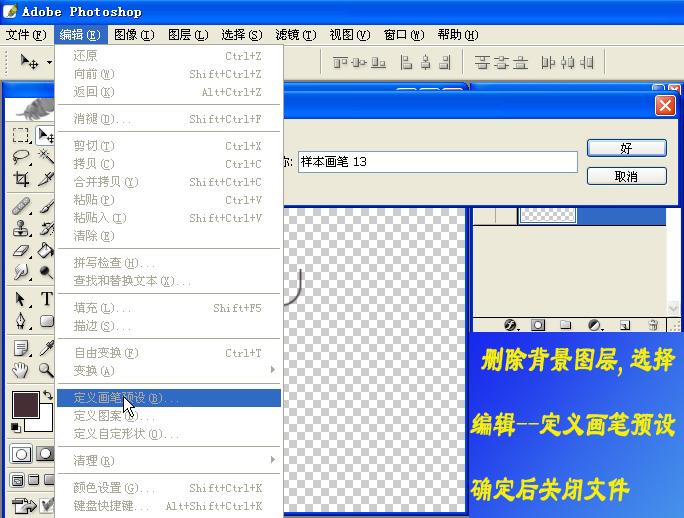Select the Magic Wand tool

45,157
